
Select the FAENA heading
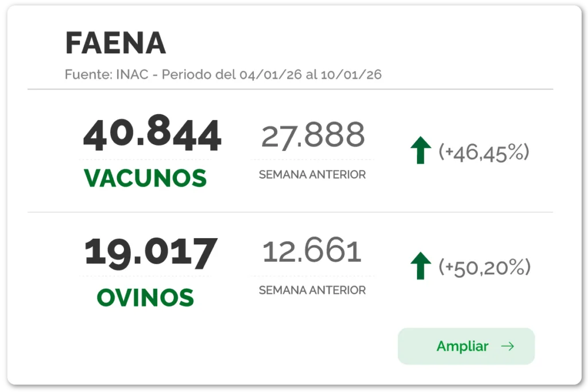coord(115,43)
